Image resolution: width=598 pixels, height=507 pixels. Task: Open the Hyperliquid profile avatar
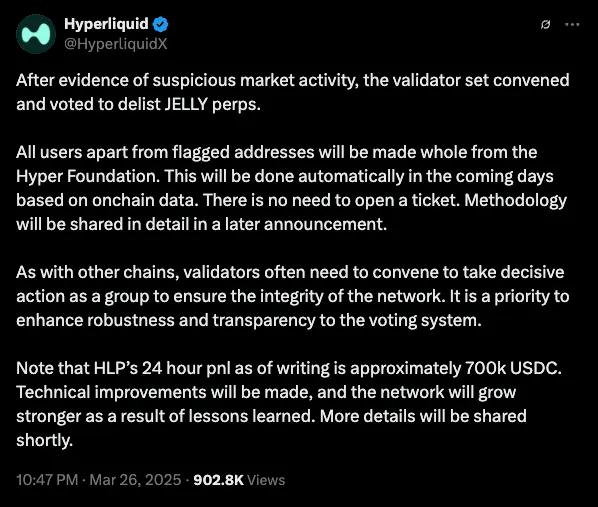(x=36, y=34)
